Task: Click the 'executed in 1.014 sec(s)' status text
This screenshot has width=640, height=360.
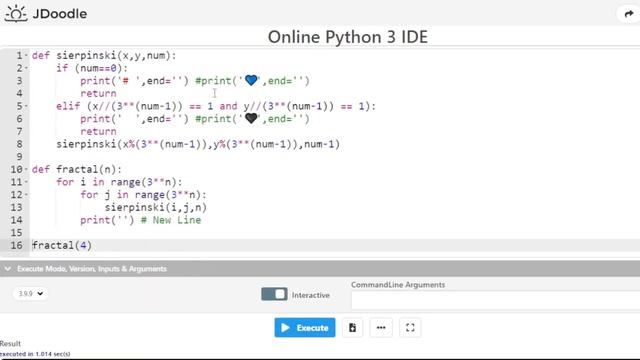Action: click(x=35, y=354)
